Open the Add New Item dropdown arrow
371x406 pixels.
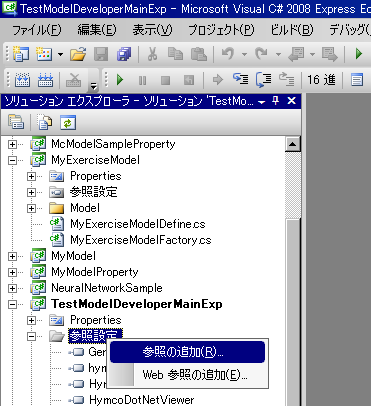[x=60, y=54]
